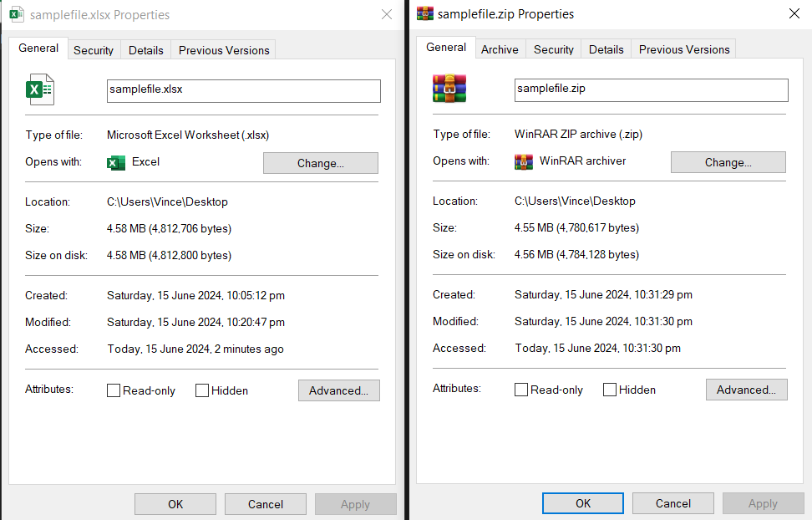
Task: Click Change button for the xlsx file
Action: (320, 162)
